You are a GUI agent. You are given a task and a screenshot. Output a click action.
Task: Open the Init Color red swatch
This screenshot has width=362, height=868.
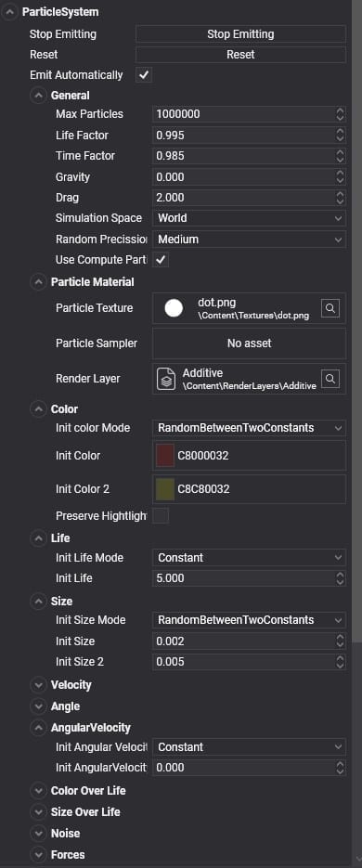click(165, 456)
